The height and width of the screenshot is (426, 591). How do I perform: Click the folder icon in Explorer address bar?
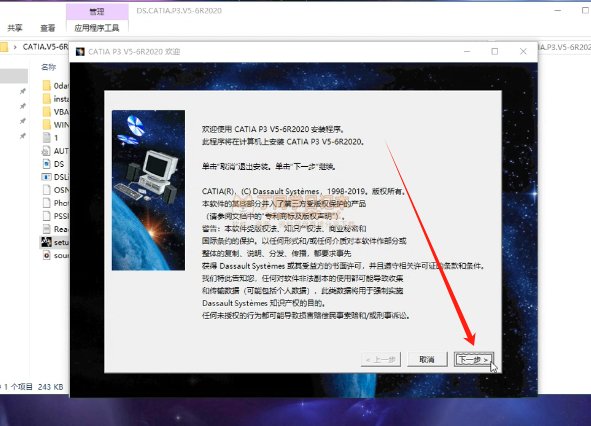(x=4, y=47)
